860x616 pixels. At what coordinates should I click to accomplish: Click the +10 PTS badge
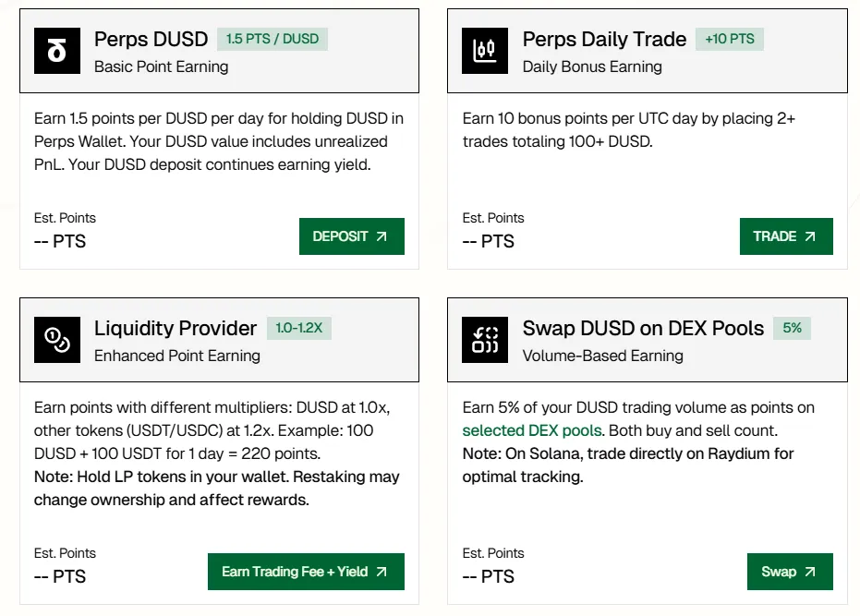[x=730, y=39]
